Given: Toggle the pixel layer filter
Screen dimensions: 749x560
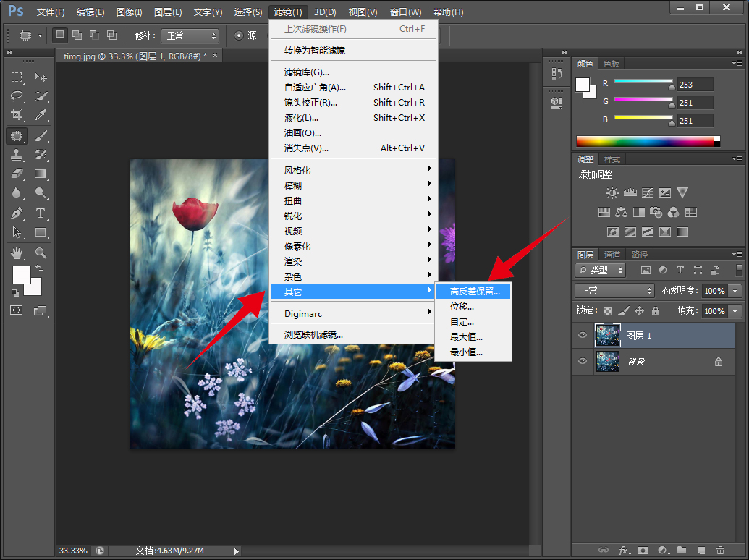Looking at the screenshot, I should tap(646, 271).
